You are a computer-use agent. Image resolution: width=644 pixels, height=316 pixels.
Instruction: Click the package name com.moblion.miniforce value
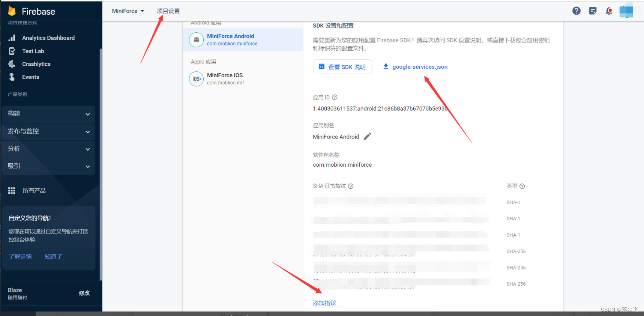(342, 165)
